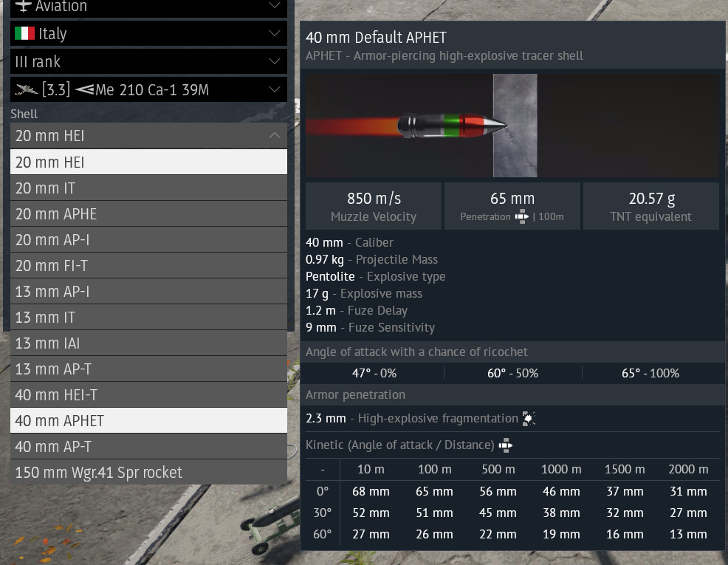The width and height of the screenshot is (728, 565).
Task: Select the 20 mm FI-T shell
Action: tap(148, 266)
